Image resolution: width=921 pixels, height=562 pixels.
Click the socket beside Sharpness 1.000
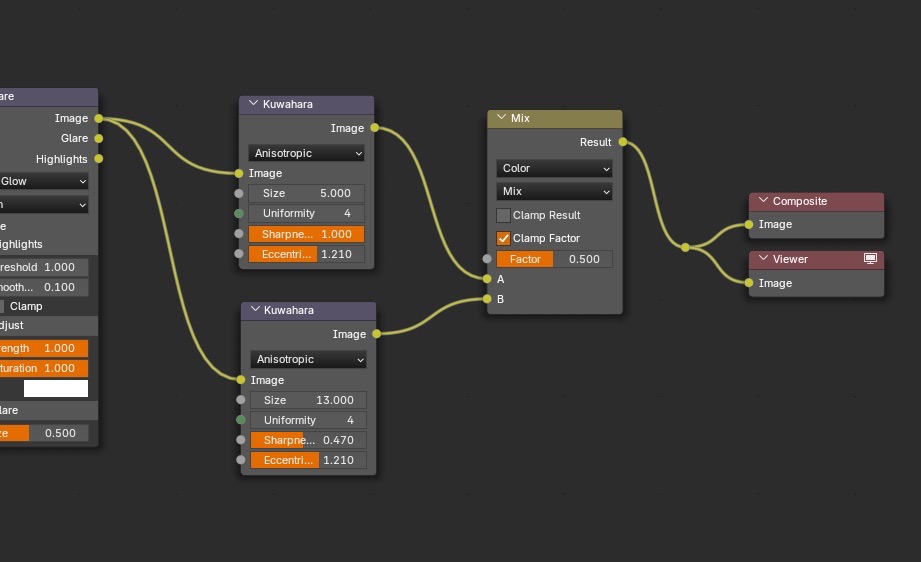point(238,234)
